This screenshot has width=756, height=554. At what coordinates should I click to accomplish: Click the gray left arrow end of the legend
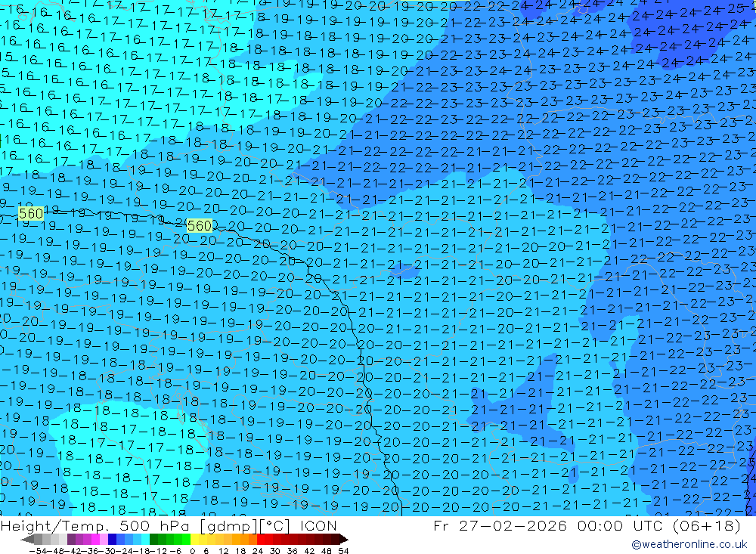coord(27,539)
